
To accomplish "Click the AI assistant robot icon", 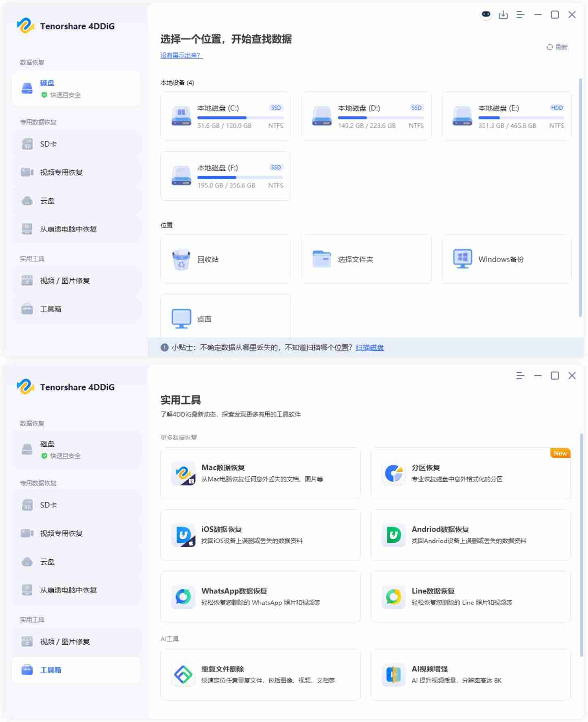I will click(486, 15).
